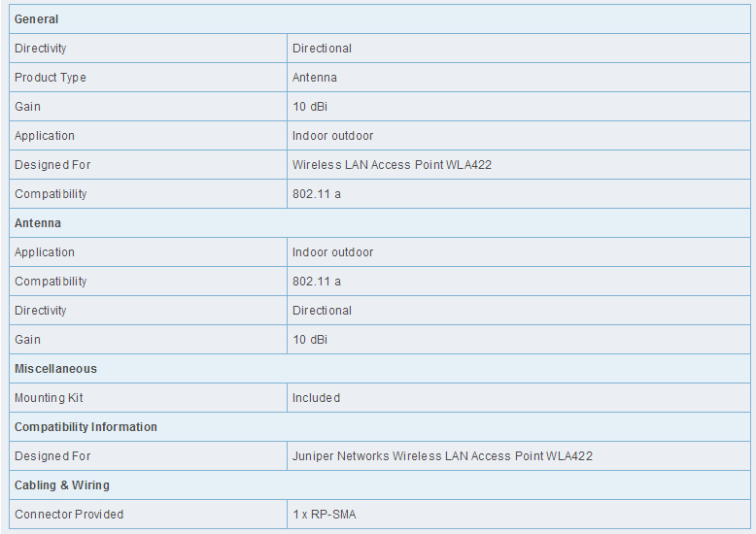Click the General section header
Screen dimensions: 756x534
click(x=37, y=19)
